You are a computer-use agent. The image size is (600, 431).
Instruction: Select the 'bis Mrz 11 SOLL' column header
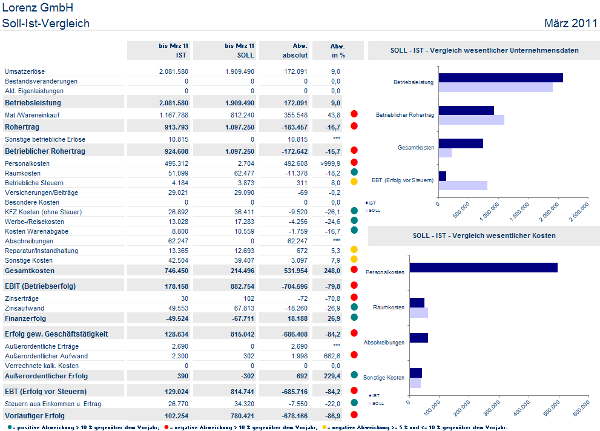[225, 51]
